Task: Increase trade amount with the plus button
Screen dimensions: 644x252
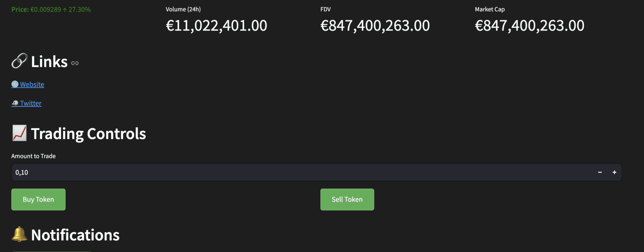Action: point(614,172)
